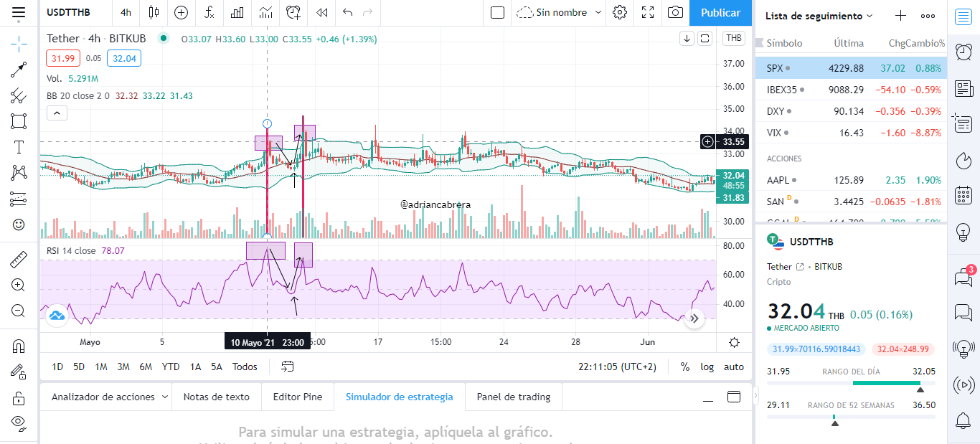Open the text annotation tool
The image size is (980, 444).
pos(19,148)
